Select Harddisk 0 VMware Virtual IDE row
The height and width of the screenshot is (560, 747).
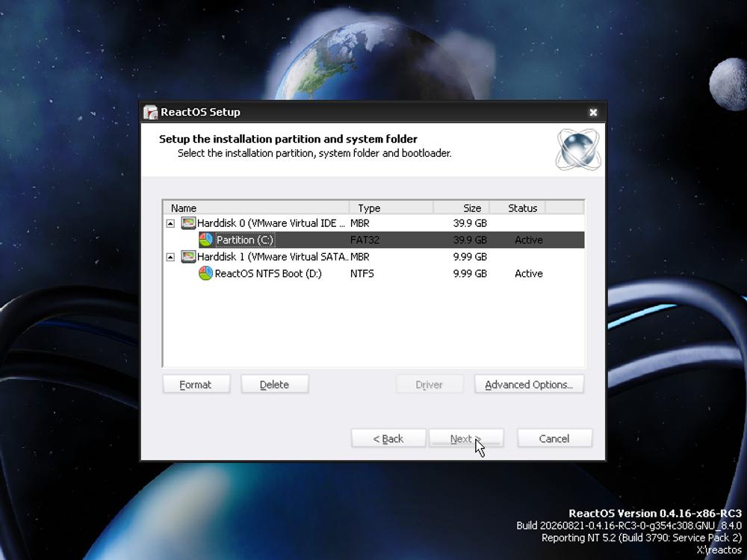(x=374, y=223)
